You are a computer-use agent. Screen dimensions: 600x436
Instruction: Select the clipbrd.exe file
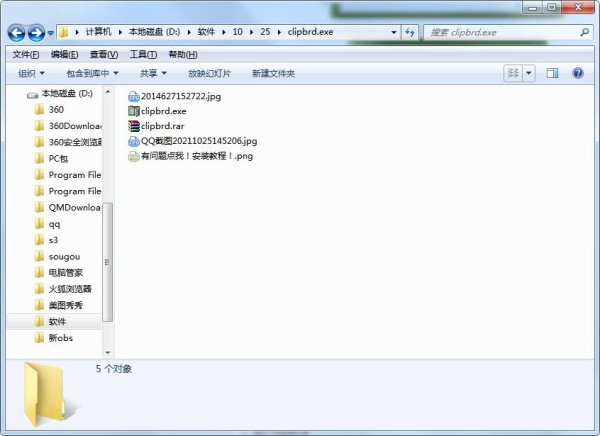click(163, 111)
